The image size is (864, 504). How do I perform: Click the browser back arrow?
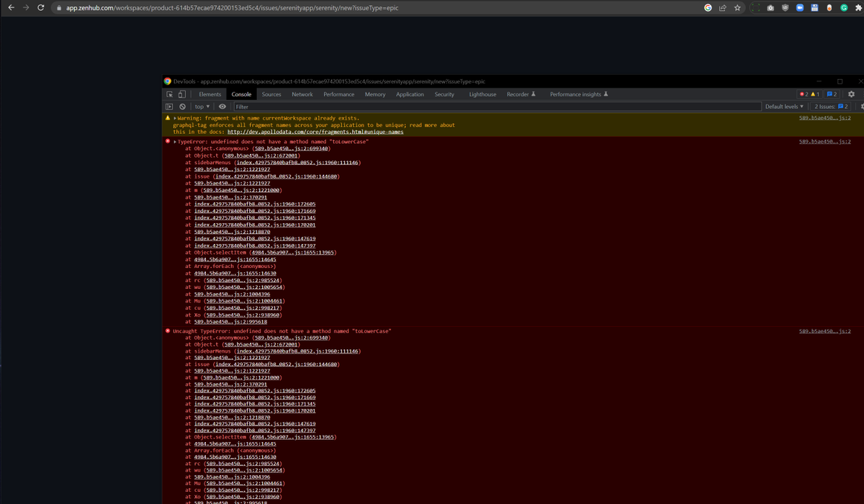point(12,7)
